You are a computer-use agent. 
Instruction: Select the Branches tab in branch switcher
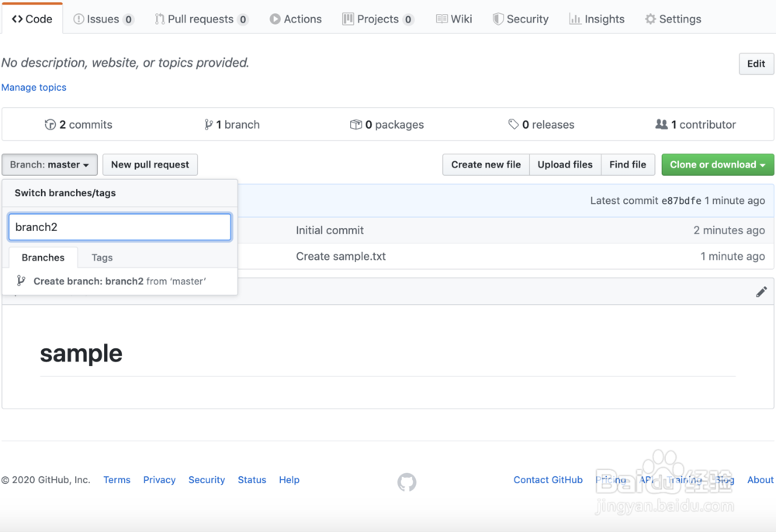pyautogui.click(x=43, y=257)
